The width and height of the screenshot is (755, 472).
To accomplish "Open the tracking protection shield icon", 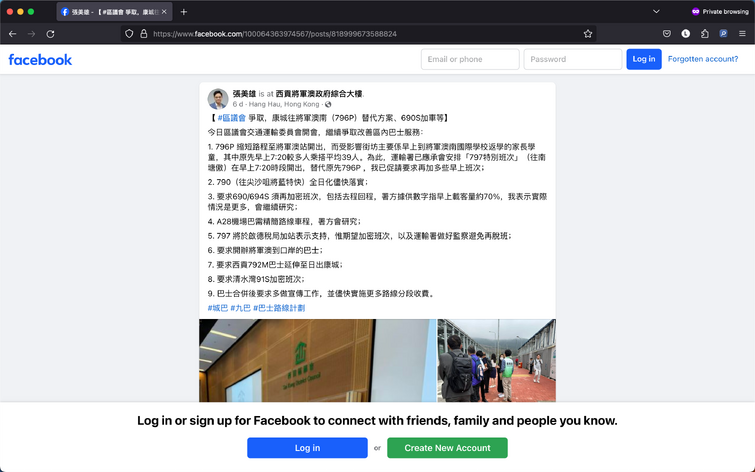I will 129,34.
